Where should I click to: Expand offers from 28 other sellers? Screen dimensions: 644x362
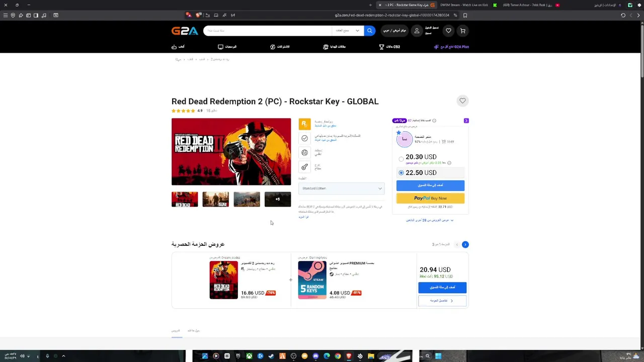[x=430, y=220]
